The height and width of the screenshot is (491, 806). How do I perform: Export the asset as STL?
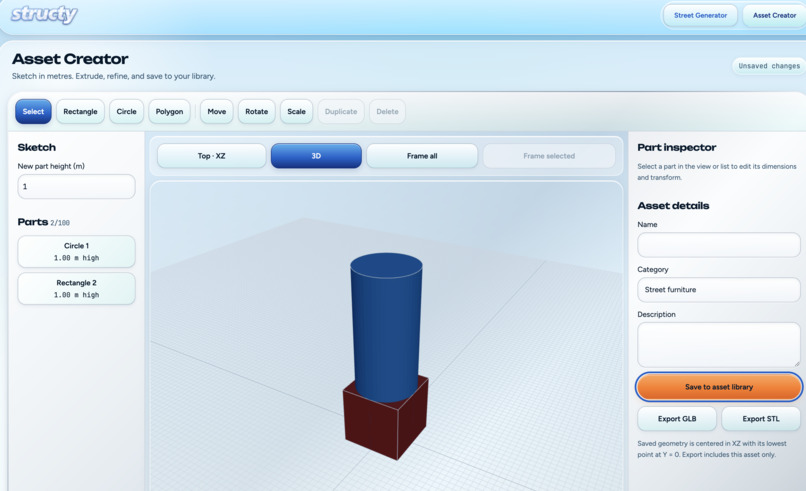coord(761,419)
